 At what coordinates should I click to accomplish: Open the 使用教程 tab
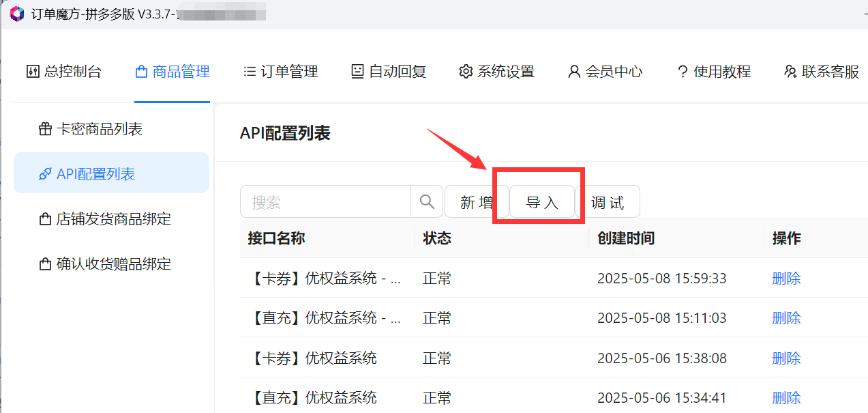[x=713, y=72]
